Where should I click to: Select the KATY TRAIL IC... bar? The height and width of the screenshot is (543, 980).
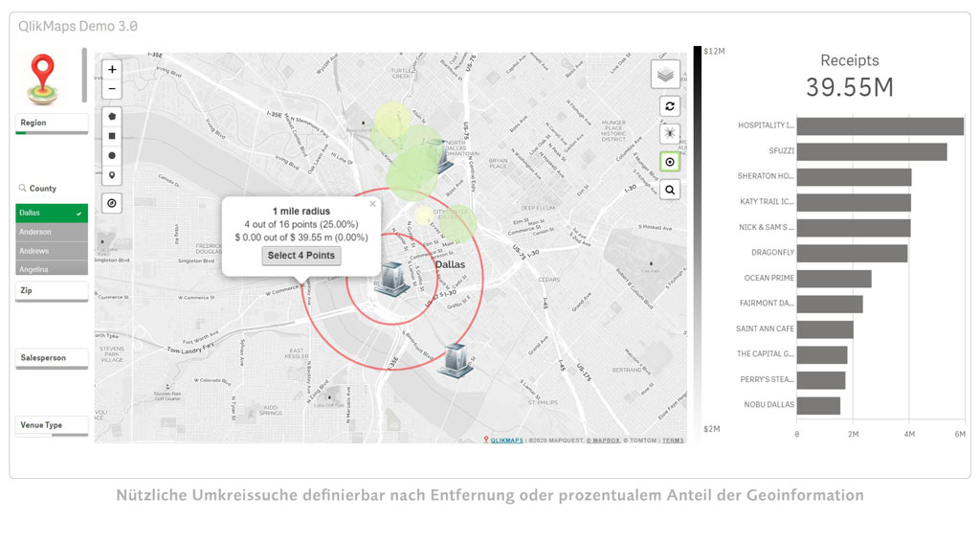point(854,203)
